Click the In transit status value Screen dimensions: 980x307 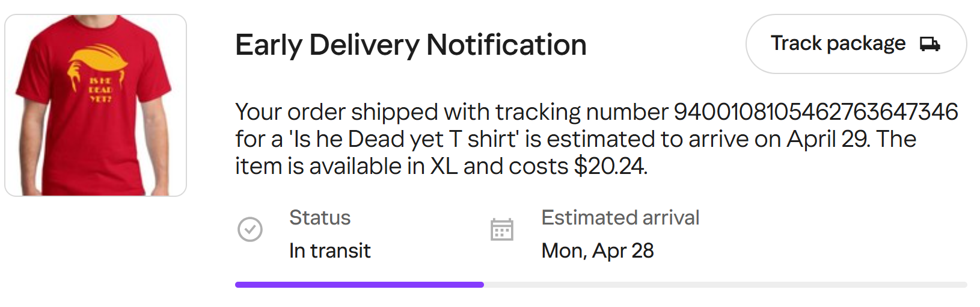(x=329, y=250)
